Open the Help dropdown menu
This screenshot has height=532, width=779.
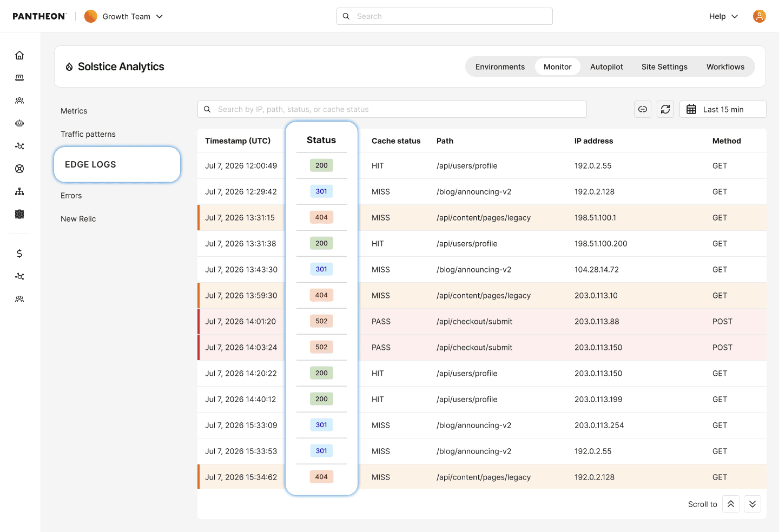click(x=723, y=16)
